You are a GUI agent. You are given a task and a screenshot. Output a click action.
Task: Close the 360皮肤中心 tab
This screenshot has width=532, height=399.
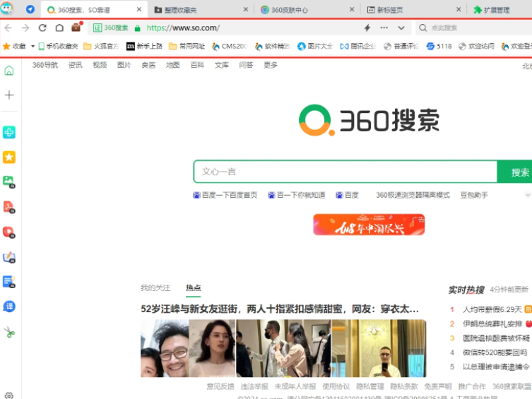coord(352,9)
